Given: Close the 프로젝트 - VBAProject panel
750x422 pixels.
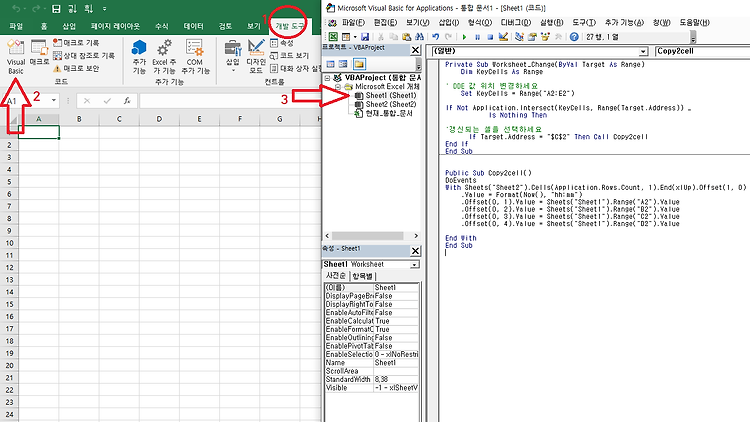Looking at the screenshot, I should coord(416,50).
